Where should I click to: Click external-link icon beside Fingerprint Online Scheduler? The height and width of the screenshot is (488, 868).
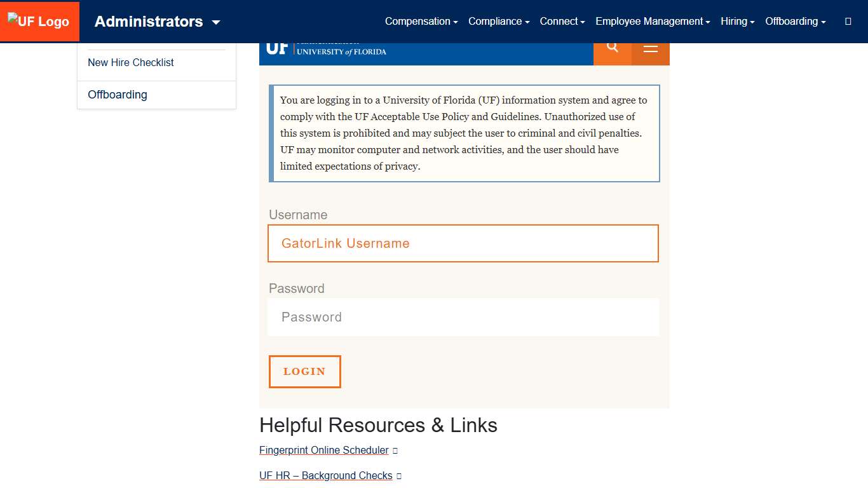(x=395, y=451)
